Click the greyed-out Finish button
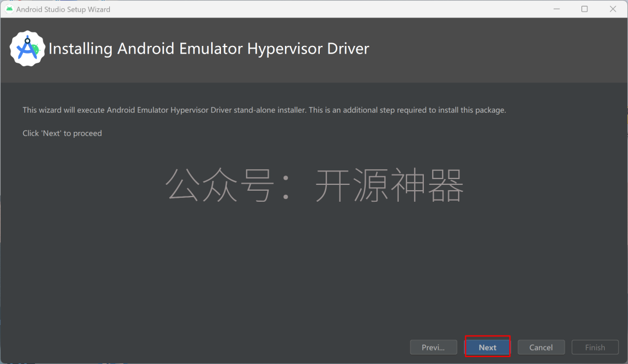628x364 pixels. [x=595, y=347]
